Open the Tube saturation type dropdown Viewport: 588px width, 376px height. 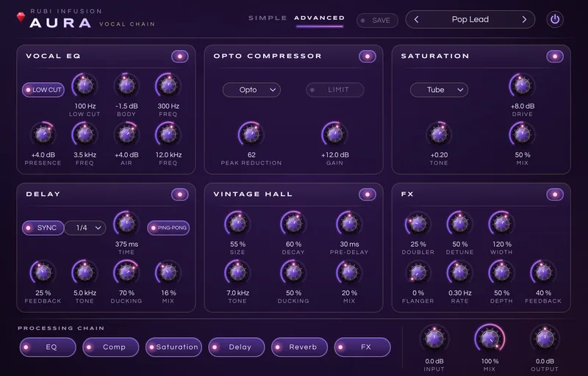439,90
